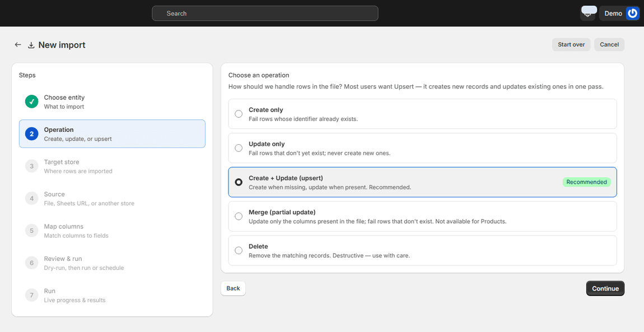Screen dimensions: 644x332
Task: Open the Operation step
Action: [x=112, y=133]
